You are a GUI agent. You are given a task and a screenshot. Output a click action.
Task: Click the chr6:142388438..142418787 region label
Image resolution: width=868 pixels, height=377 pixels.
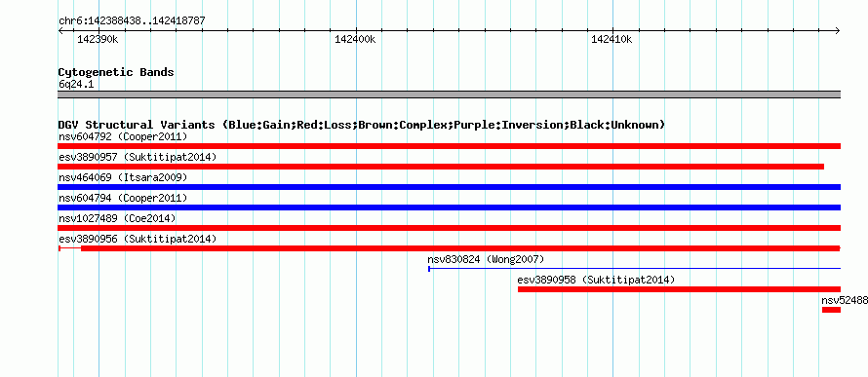point(132,20)
